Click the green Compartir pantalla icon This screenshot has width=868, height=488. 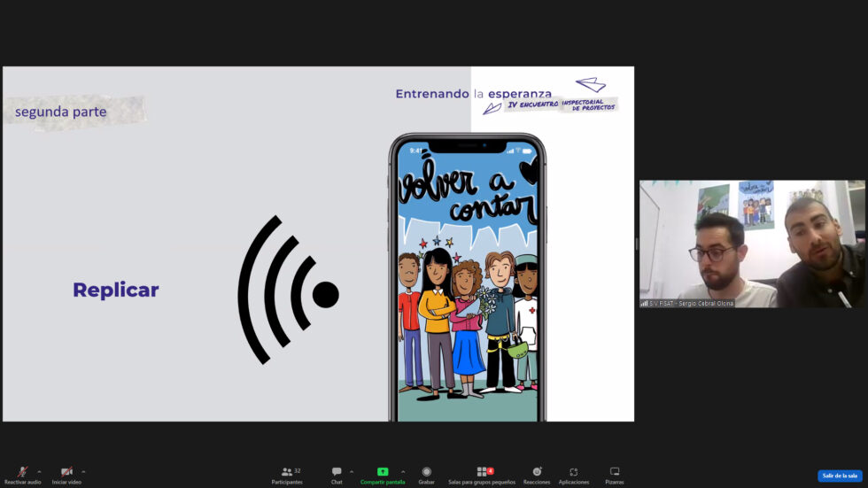(x=383, y=472)
